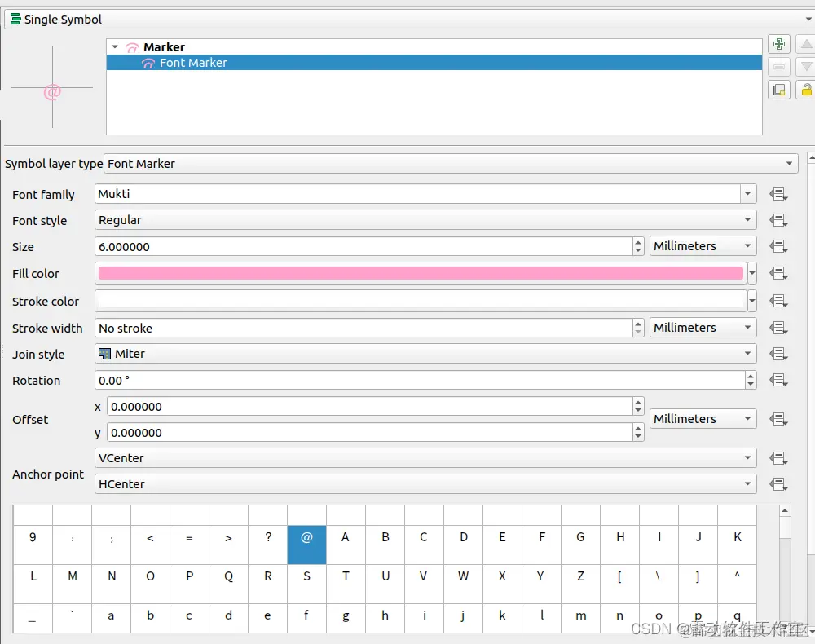815x644 pixels.
Task: Open data-defined override for Size
Action: [x=778, y=246]
